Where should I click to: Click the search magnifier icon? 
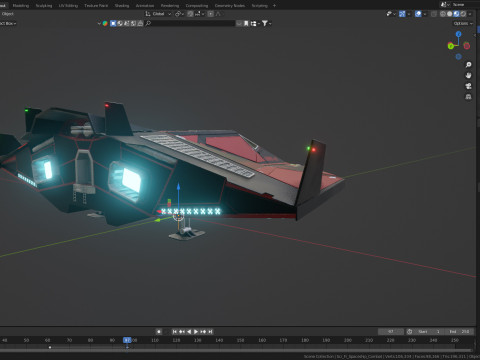click(x=148, y=23)
